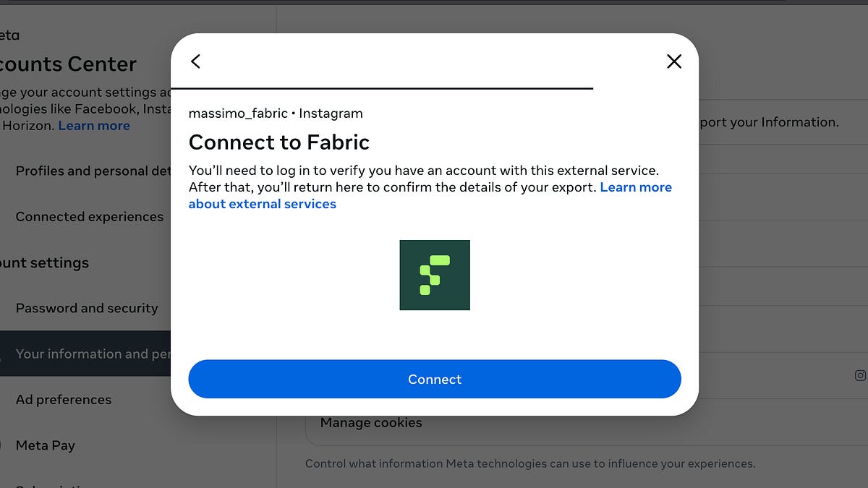The image size is (868, 488).
Task: Open 'Ad preferences' in the sidebar
Action: pos(64,399)
